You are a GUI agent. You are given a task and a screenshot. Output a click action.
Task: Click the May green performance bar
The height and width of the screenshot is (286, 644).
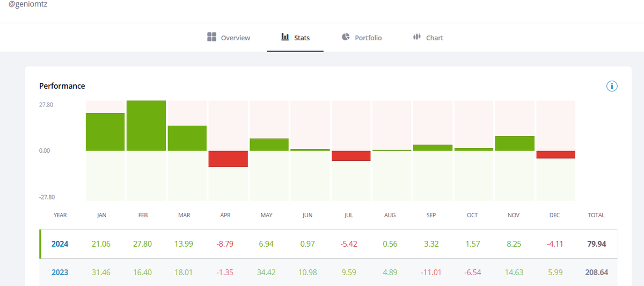click(x=269, y=145)
